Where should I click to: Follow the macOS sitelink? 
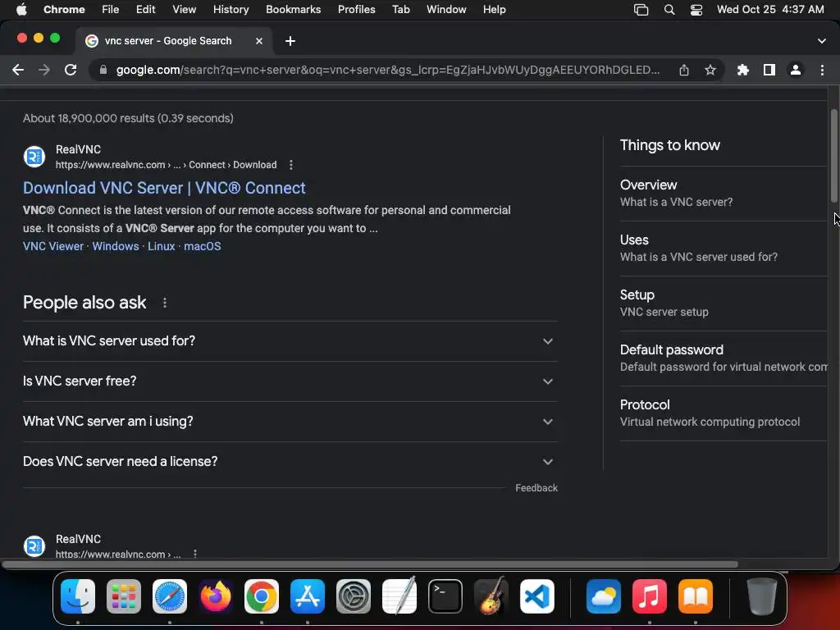202,246
